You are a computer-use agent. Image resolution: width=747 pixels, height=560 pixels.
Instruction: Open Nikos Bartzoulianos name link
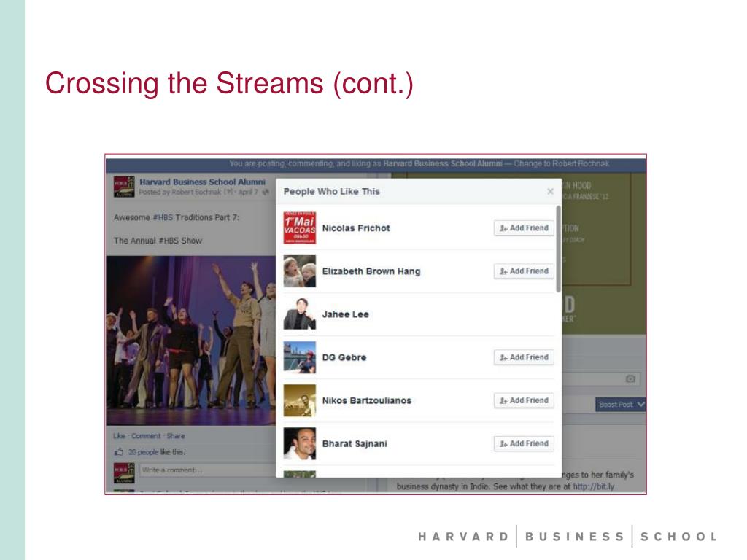pyautogui.click(x=366, y=400)
